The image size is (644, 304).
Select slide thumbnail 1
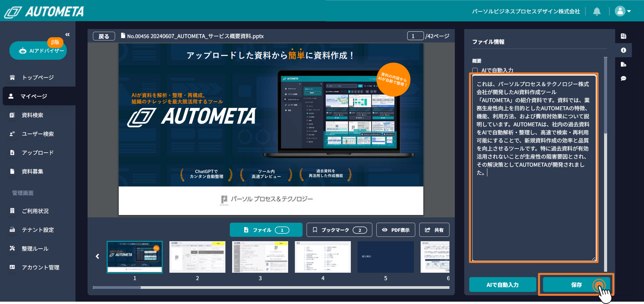coord(135,257)
